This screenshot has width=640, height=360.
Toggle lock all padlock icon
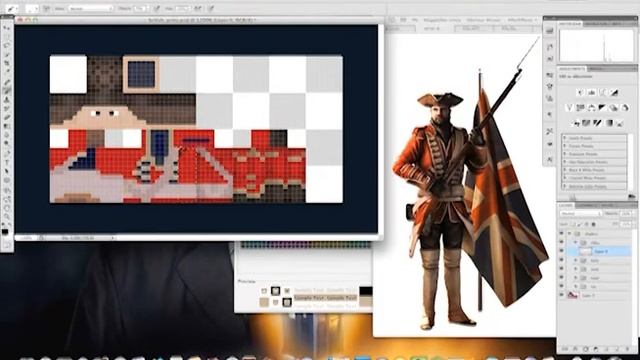pyautogui.click(x=593, y=224)
